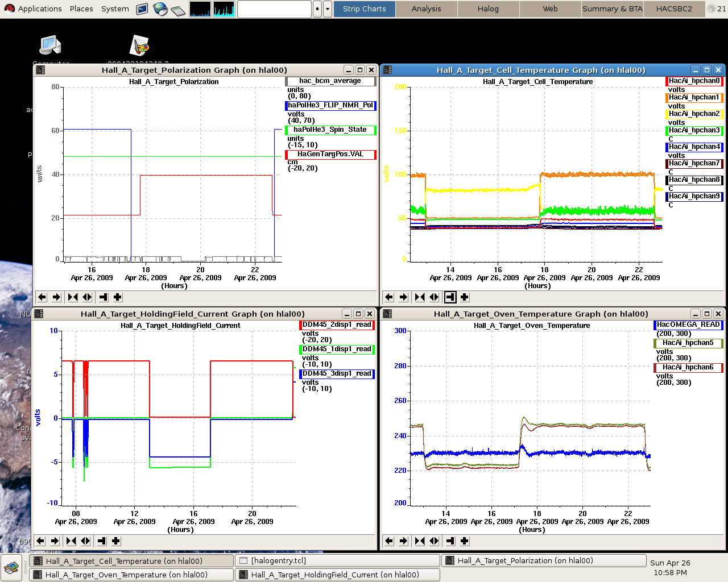The width and height of the screenshot is (728, 582).
Task: Pan right in Cell Temperature graph
Action: click(x=403, y=297)
